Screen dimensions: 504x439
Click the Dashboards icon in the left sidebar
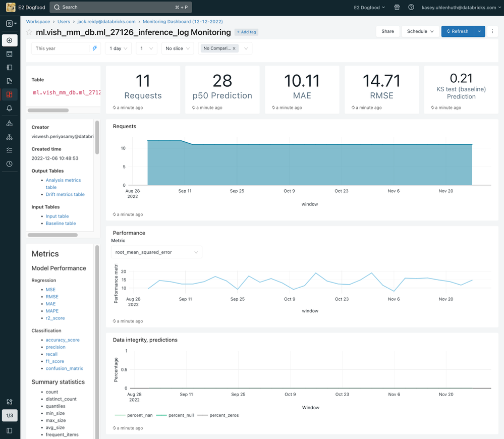[x=10, y=94]
